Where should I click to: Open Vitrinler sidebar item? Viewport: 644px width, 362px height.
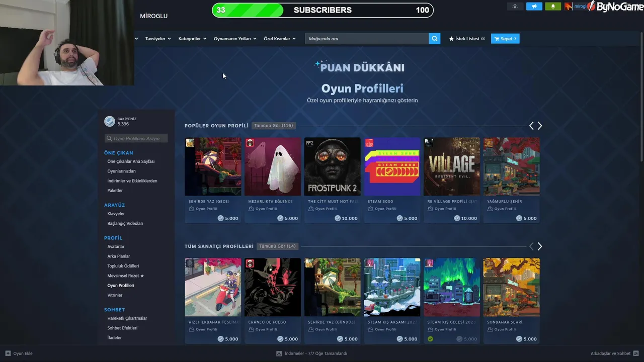pos(115,295)
